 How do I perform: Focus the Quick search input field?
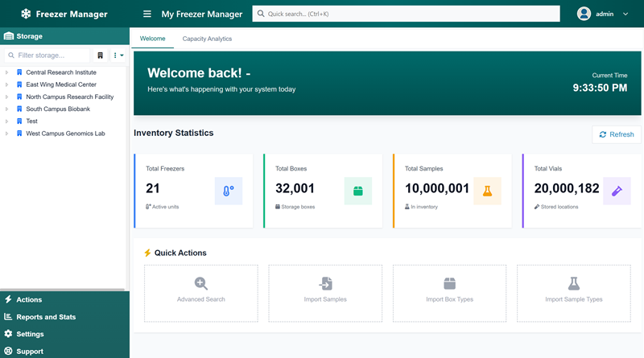click(406, 14)
